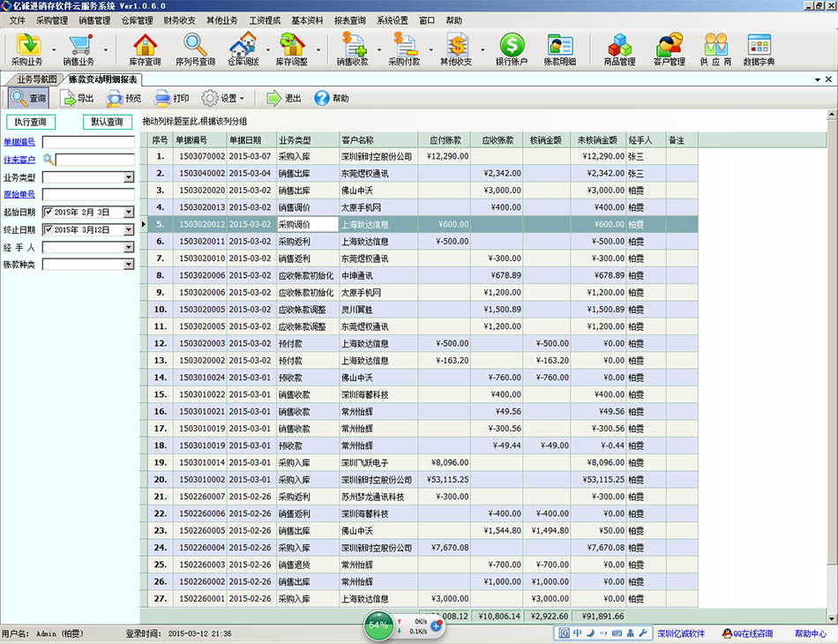Click the vertical scrollbar down arrow
The image size is (838, 644).
click(x=832, y=618)
